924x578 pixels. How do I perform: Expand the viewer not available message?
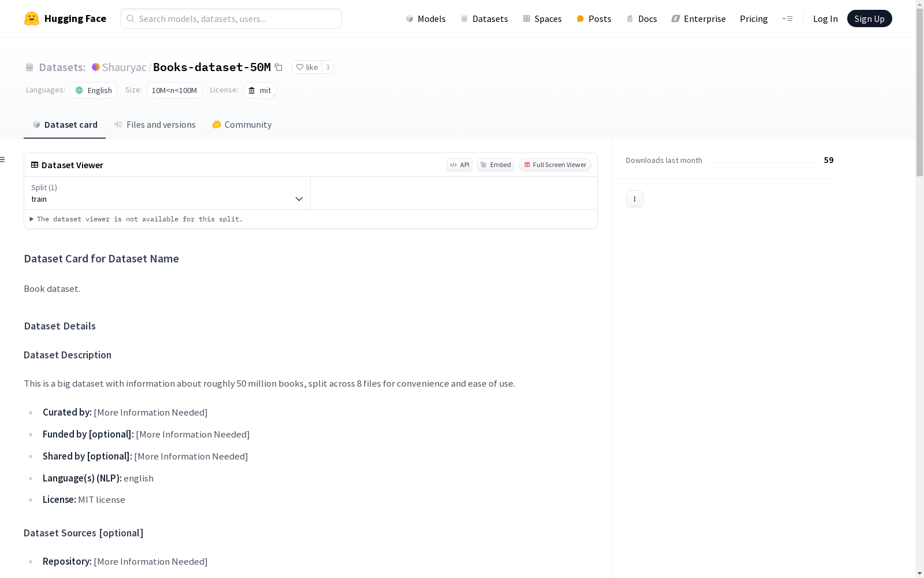point(136,219)
